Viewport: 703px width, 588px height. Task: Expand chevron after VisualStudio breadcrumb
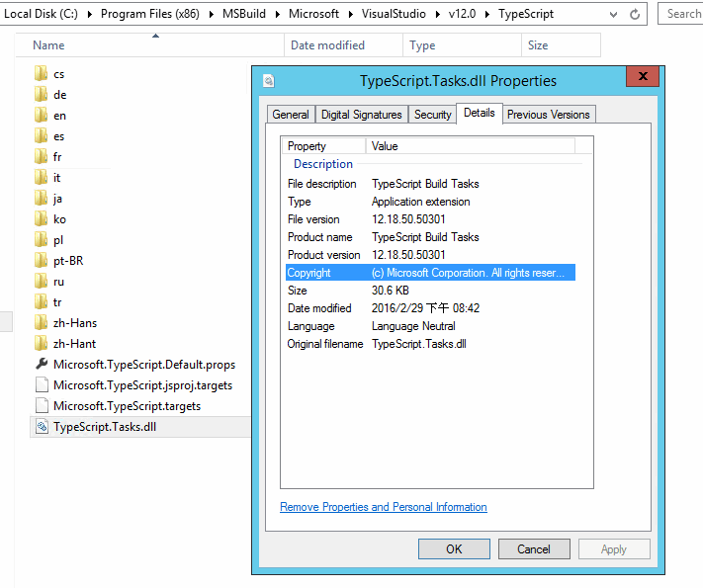click(x=438, y=15)
